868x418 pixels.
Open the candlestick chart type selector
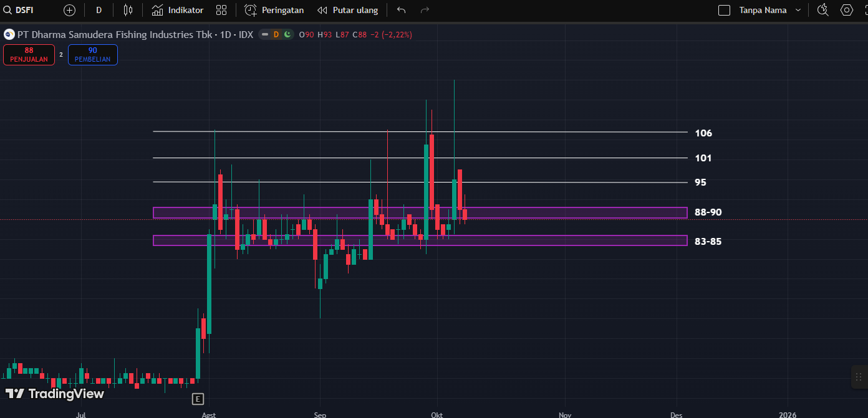(x=128, y=10)
